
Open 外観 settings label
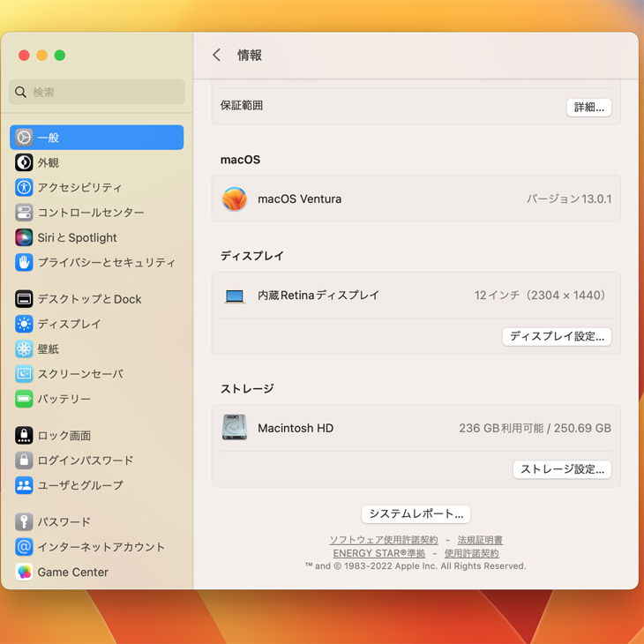[x=49, y=162]
